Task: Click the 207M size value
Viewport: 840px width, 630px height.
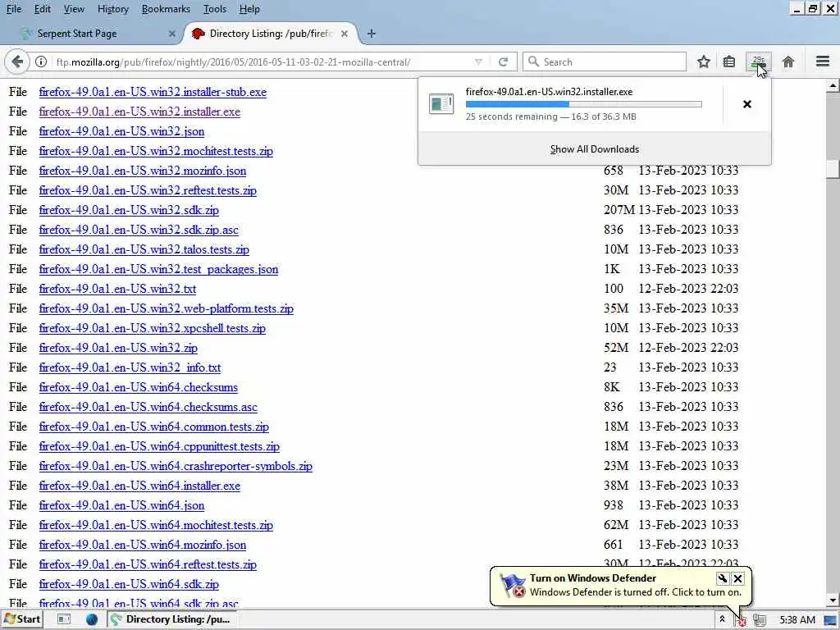Action: click(619, 210)
